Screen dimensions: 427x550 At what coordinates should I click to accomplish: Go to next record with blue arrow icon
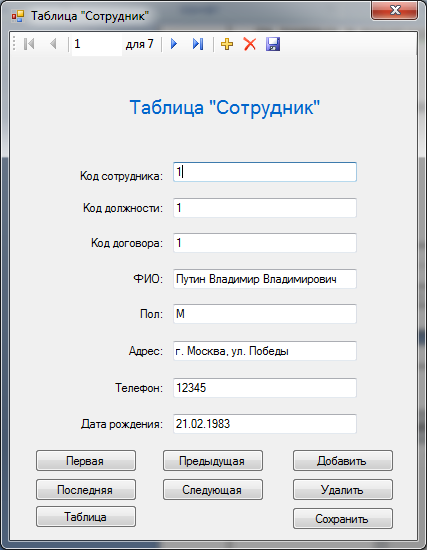tap(174, 44)
